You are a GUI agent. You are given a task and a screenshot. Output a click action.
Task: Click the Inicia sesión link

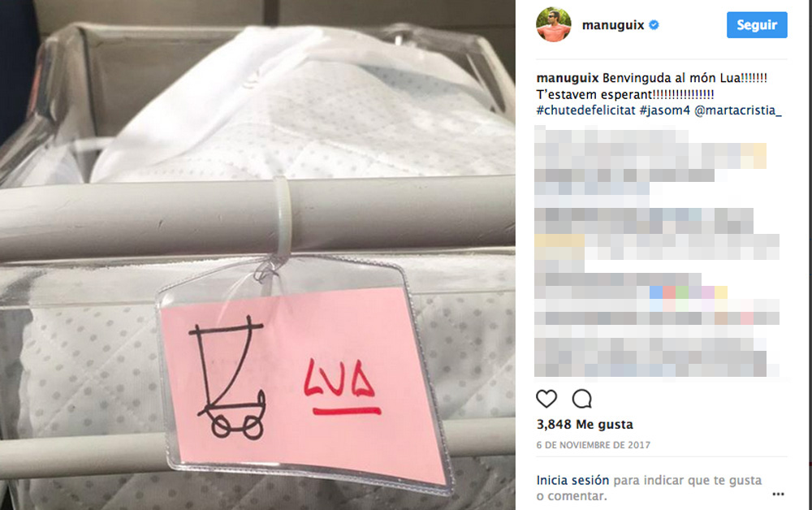tap(572, 480)
